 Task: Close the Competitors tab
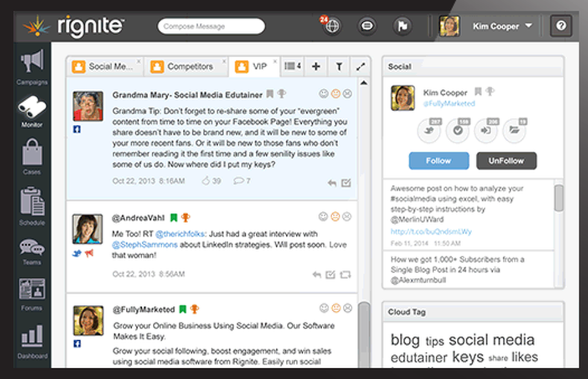[224, 61]
